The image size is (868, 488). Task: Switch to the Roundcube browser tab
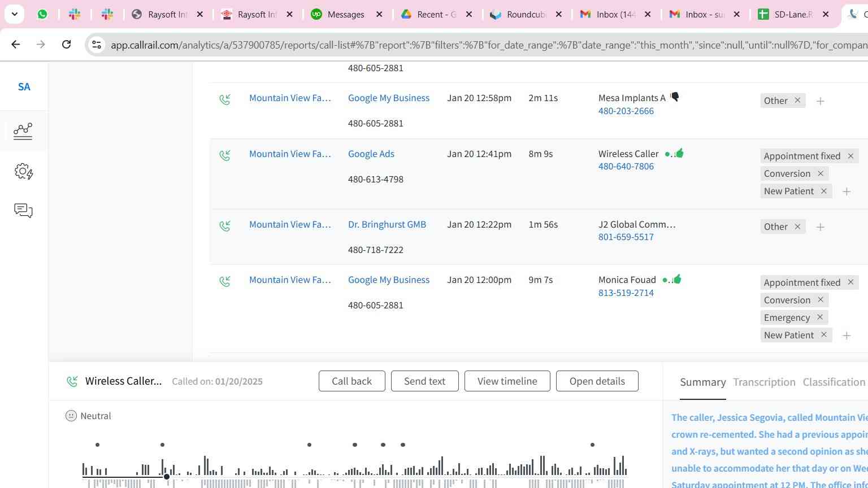pos(526,14)
